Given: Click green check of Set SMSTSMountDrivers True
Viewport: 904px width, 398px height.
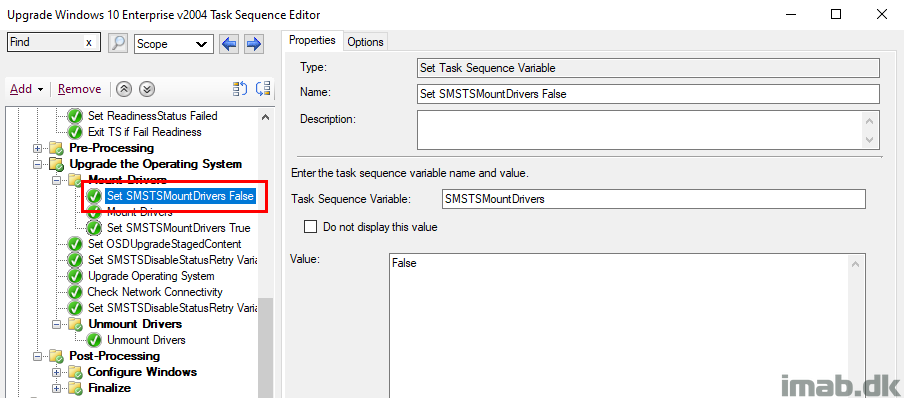Looking at the screenshot, I should point(95,228).
